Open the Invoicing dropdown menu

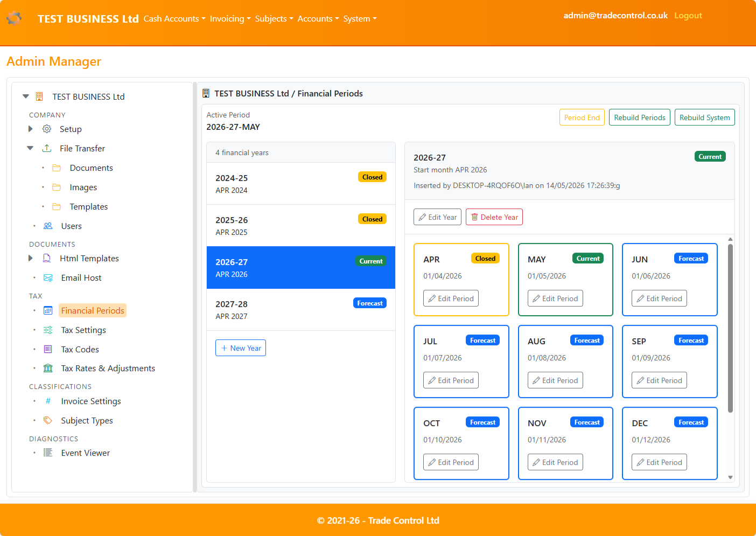pyautogui.click(x=230, y=18)
